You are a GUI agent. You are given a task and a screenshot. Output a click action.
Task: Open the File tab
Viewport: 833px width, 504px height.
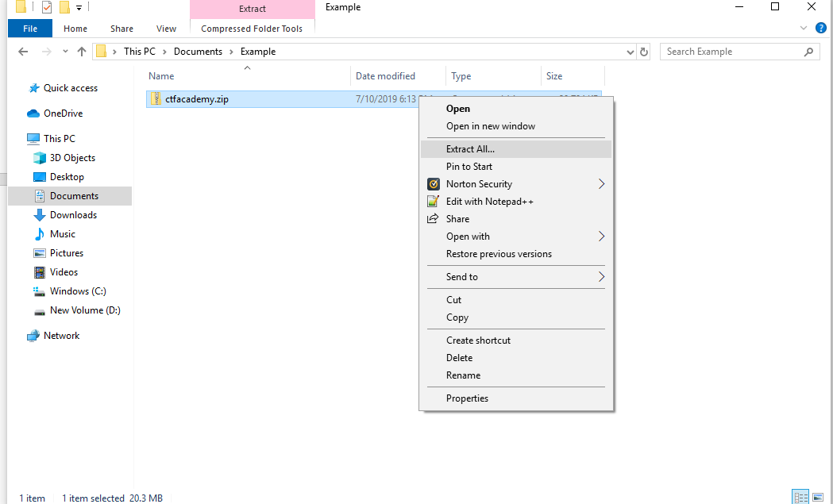pyautogui.click(x=30, y=29)
